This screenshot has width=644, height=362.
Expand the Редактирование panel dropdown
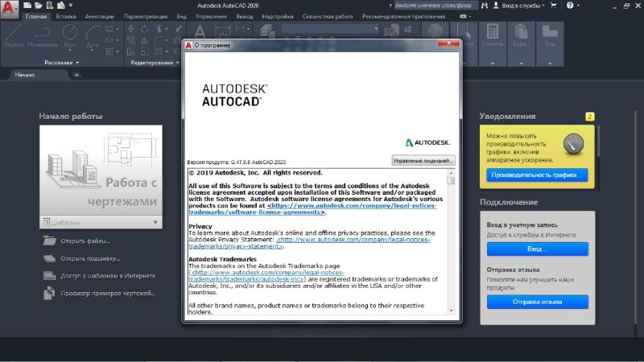177,63
